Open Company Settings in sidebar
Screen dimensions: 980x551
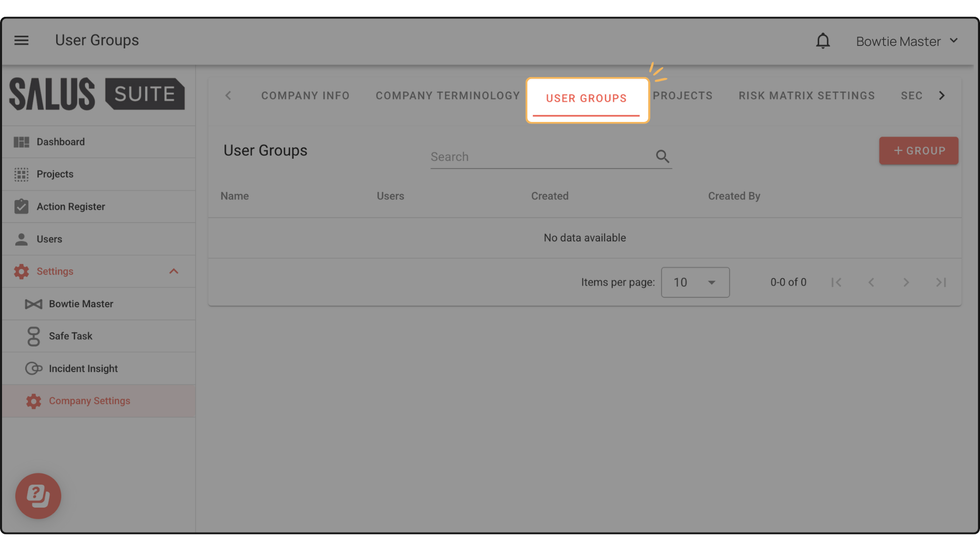(89, 401)
